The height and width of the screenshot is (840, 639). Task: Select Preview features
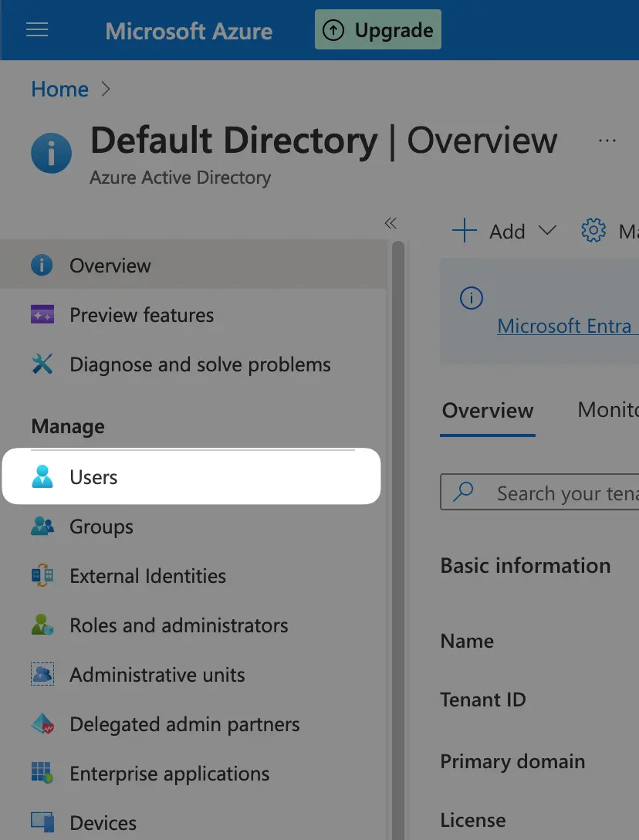pyautogui.click(x=141, y=315)
